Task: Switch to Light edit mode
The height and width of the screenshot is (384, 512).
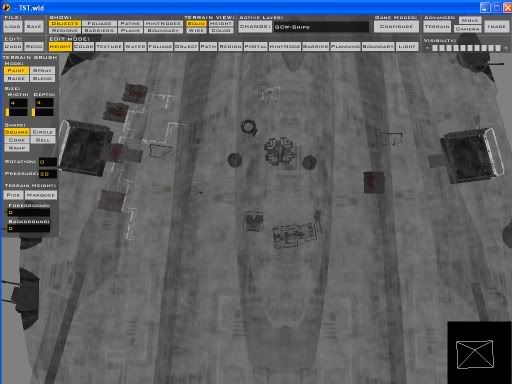Action: (407, 47)
